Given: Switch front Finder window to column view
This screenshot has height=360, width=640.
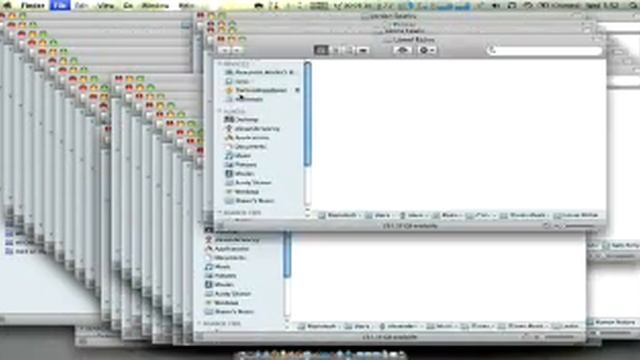Looking at the screenshot, I should 349,50.
